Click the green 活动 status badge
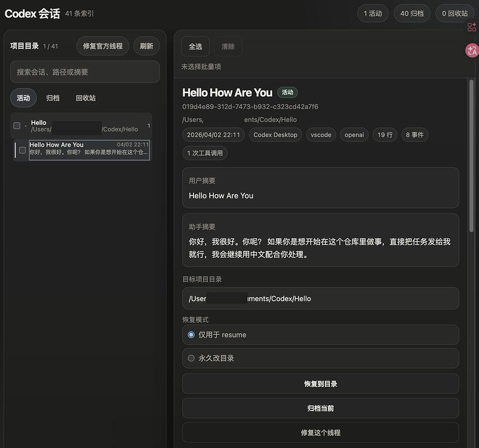This screenshot has height=448, width=479. [287, 93]
